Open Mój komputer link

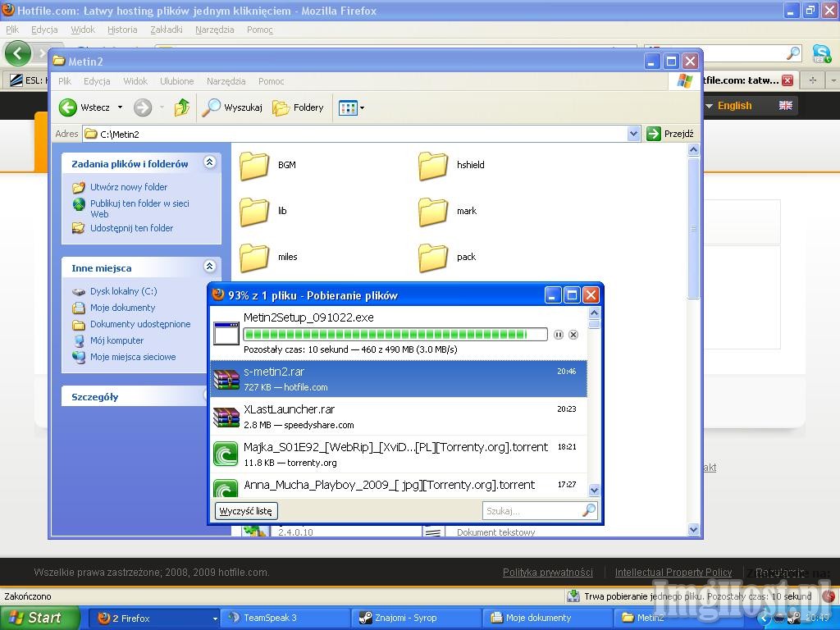coord(116,340)
